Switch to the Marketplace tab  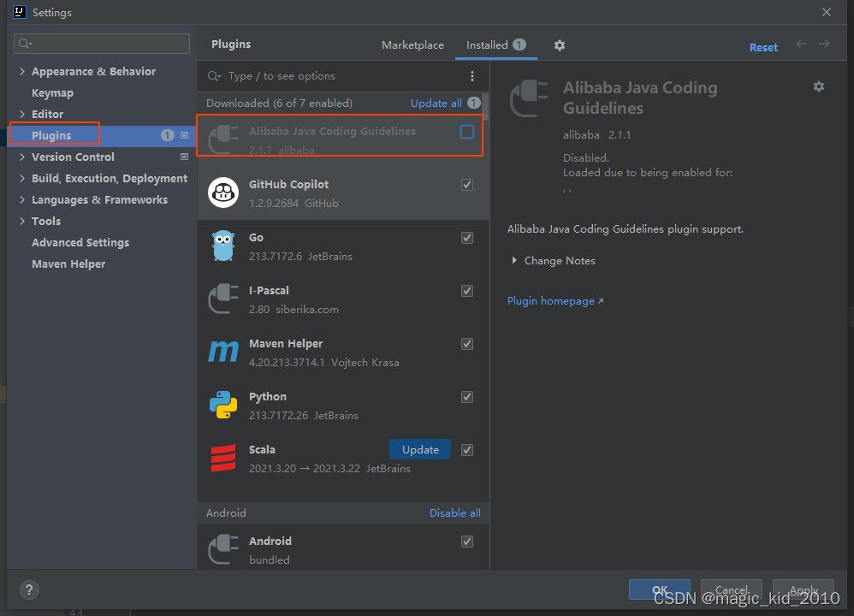(412, 45)
